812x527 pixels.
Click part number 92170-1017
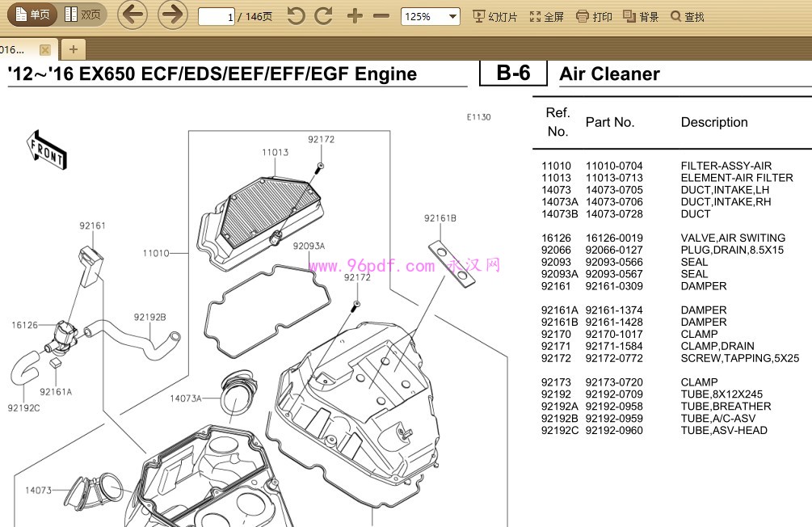click(614, 334)
